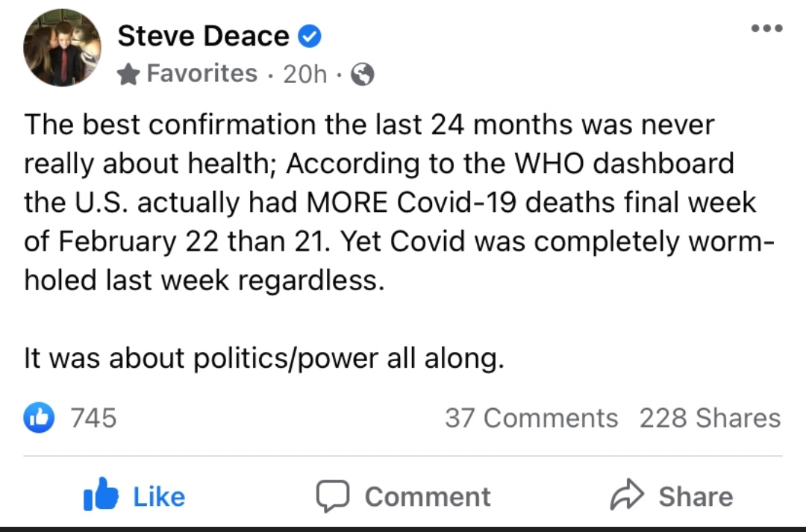Click the globe public-audience icon

tap(362, 75)
